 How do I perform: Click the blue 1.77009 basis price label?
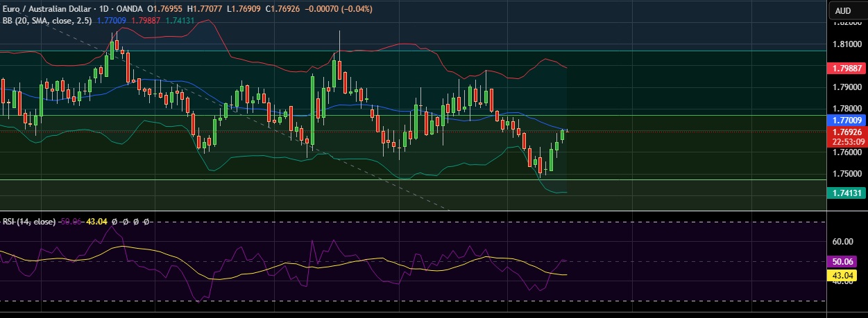click(847, 120)
